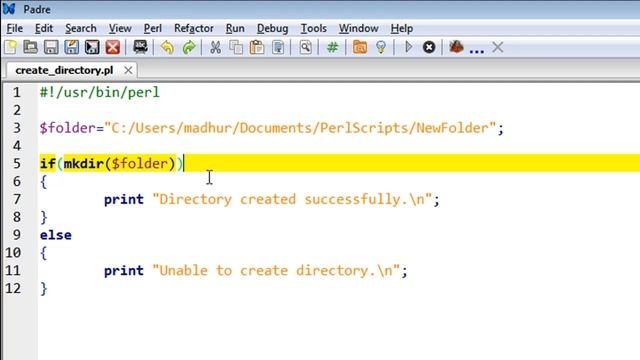Click the New file icon
The width and height of the screenshot is (640, 360).
pyautogui.click(x=11, y=47)
